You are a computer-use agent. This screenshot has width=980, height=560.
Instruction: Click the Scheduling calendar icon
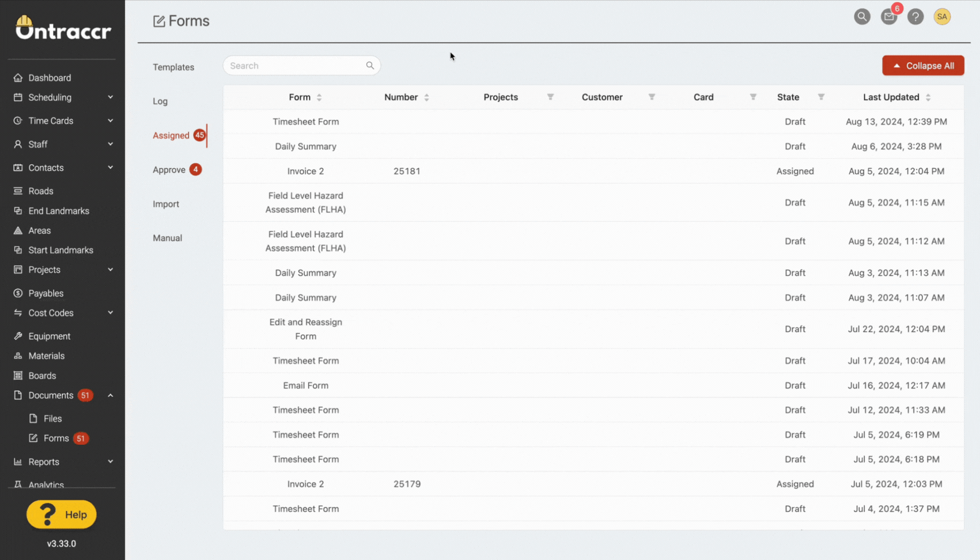18,97
